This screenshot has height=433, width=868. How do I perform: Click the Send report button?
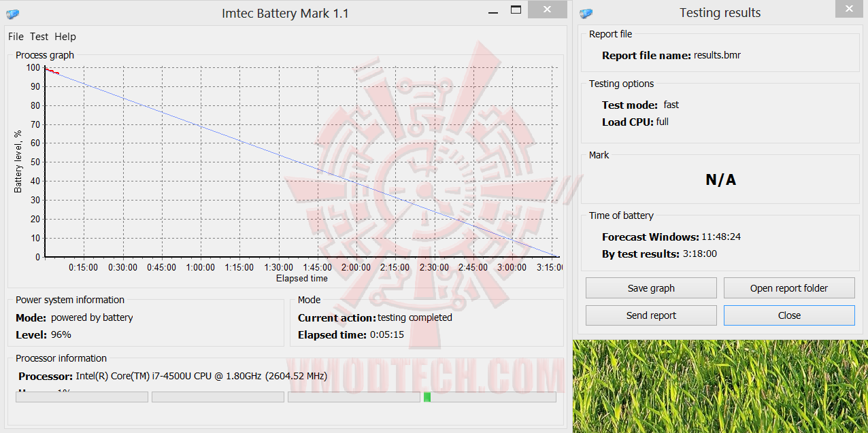tap(651, 315)
